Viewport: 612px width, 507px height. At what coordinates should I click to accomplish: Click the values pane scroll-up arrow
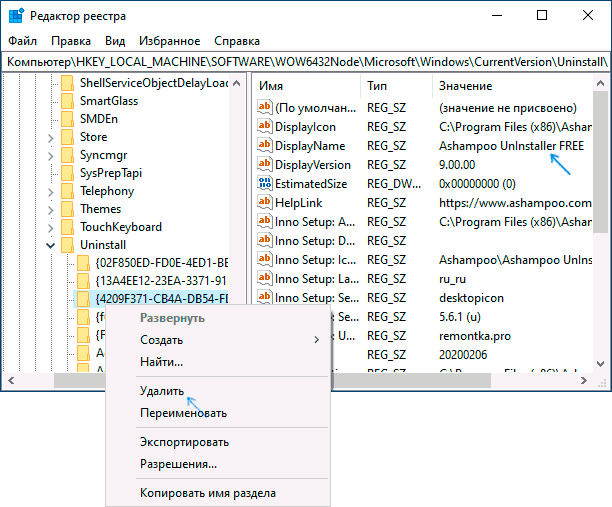601,83
